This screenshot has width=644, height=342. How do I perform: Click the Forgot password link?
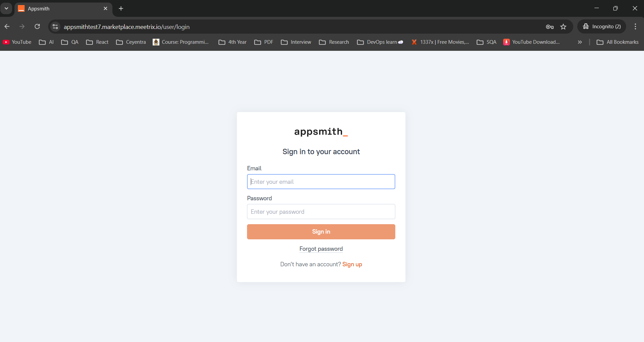click(x=321, y=249)
